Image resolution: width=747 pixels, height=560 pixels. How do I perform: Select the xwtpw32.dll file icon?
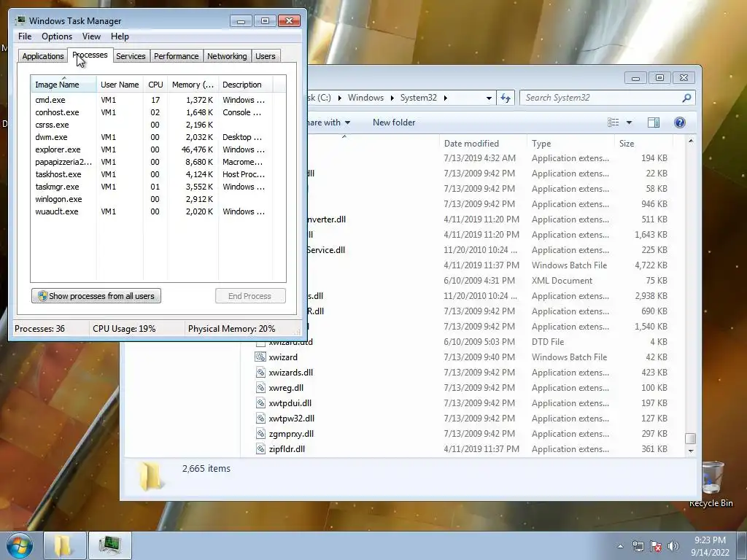click(260, 418)
